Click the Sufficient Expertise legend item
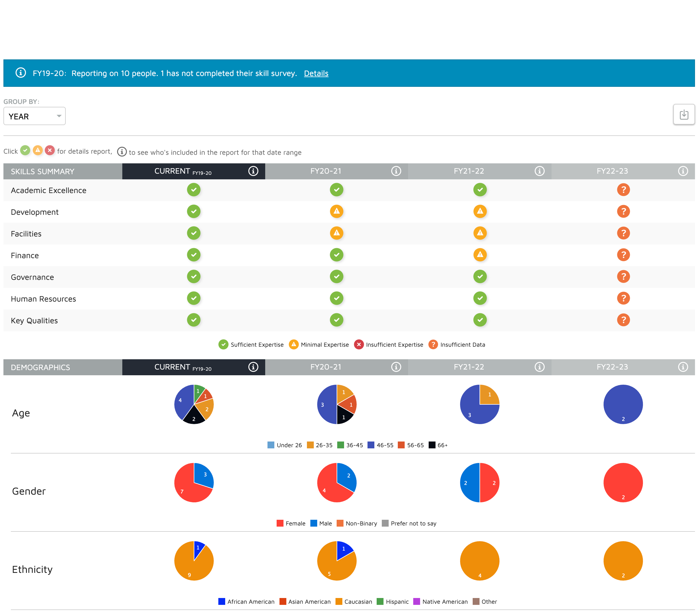This screenshot has width=699, height=616. tap(251, 345)
